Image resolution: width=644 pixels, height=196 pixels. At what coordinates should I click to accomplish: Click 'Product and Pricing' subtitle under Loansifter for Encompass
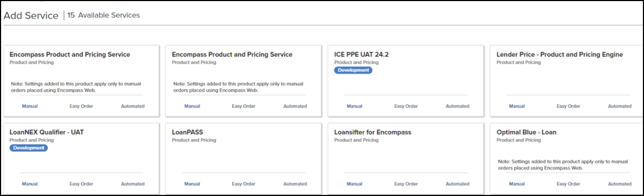click(x=356, y=140)
